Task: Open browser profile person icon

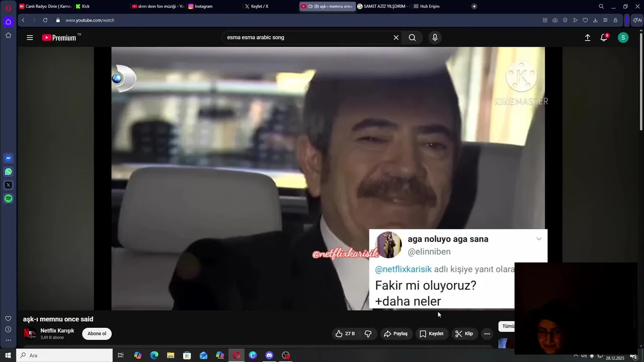Action: (x=615, y=20)
